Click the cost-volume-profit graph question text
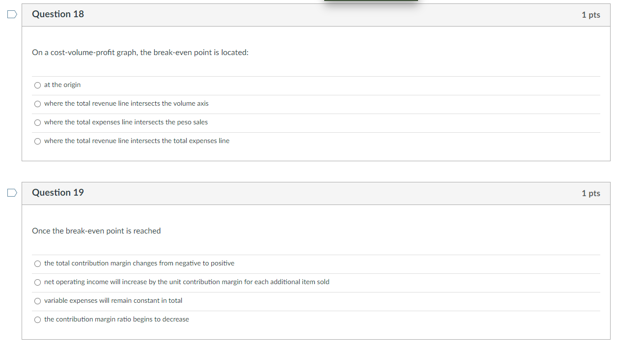The image size is (644, 351). (x=140, y=53)
